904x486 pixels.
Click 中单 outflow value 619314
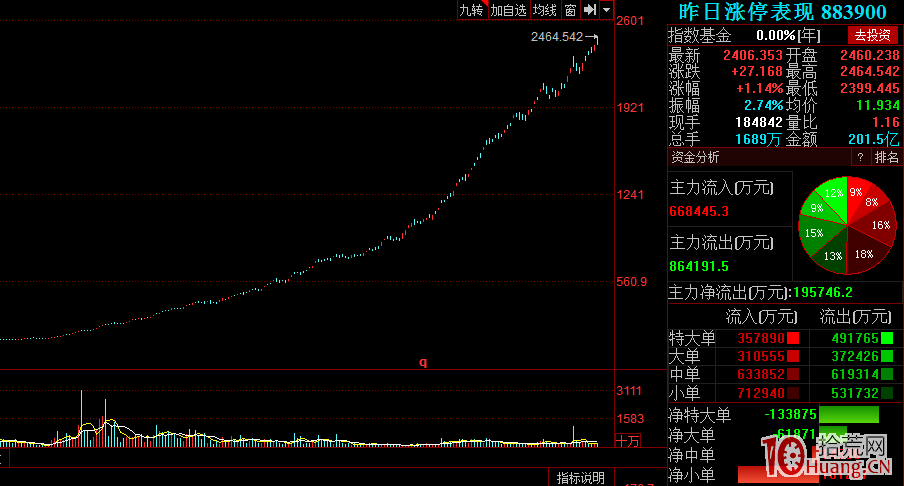tap(855, 375)
